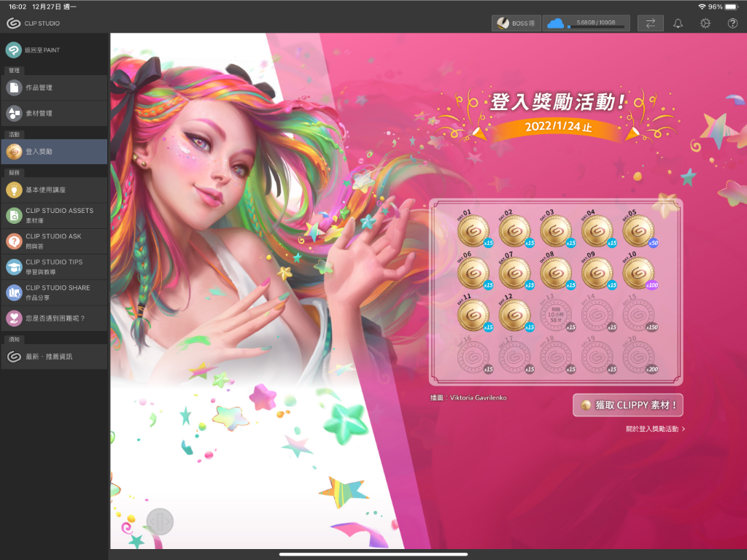Select 登入獎勵 login bonus item
The image size is (747, 560).
coord(54,152)
